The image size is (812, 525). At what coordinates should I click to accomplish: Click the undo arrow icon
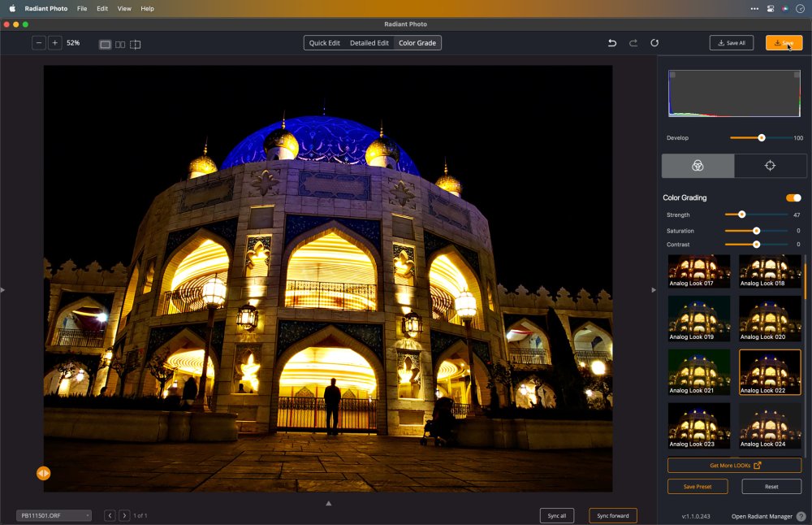tap(612, 43)
